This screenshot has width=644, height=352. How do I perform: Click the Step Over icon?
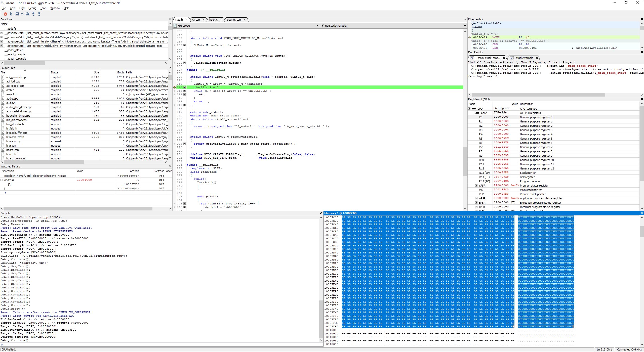(28, 14)
